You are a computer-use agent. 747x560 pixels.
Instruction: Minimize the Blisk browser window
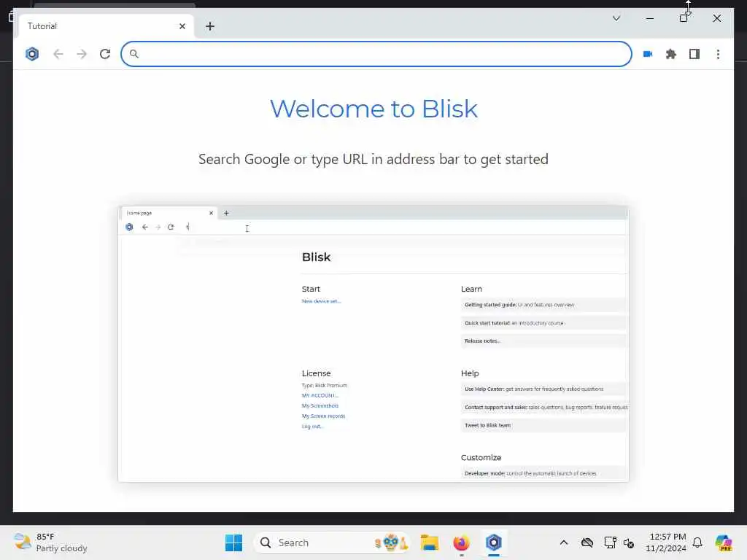pos(650,18)
